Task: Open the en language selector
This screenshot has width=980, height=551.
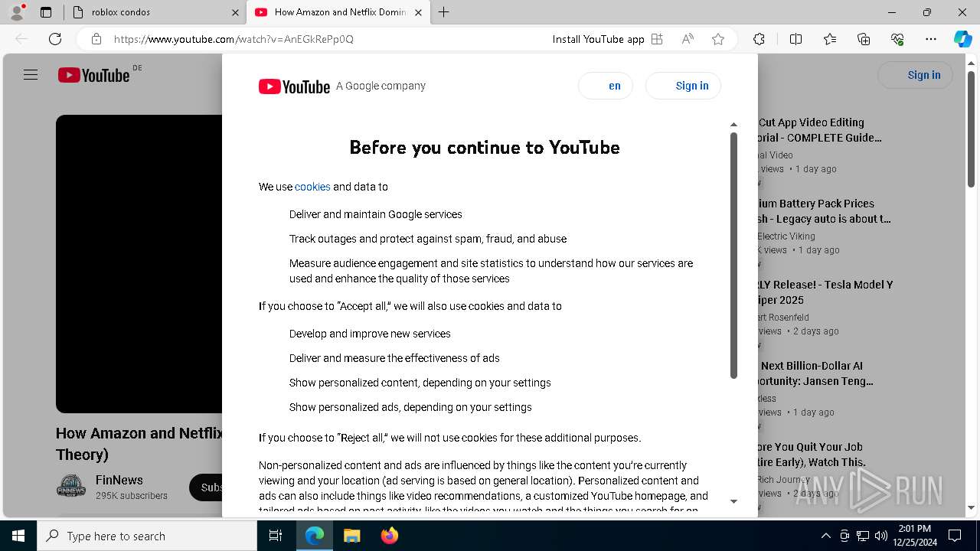Action: click(x=606, y=86)
